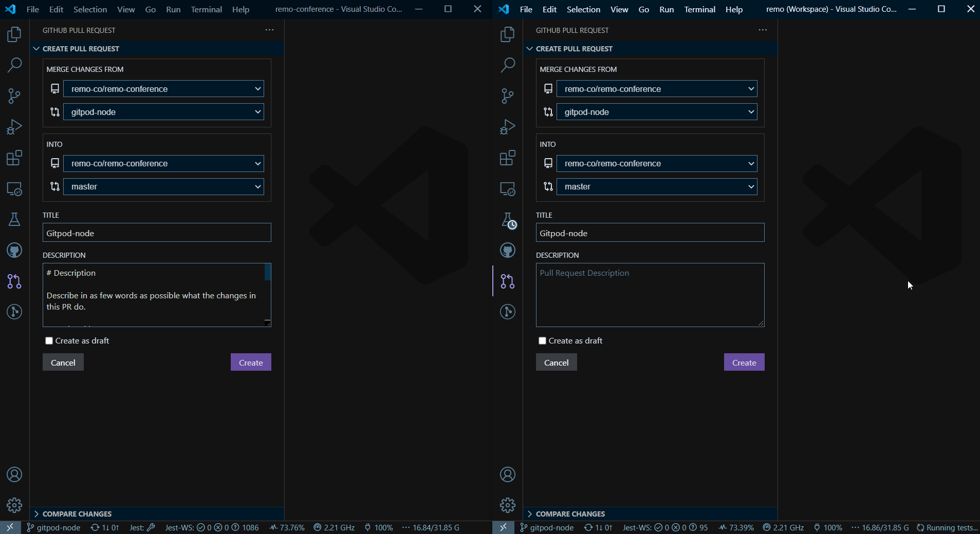Open Testing beaker icon in left window
This screenshot has width=980, height=534.
(x=14, y=219)
